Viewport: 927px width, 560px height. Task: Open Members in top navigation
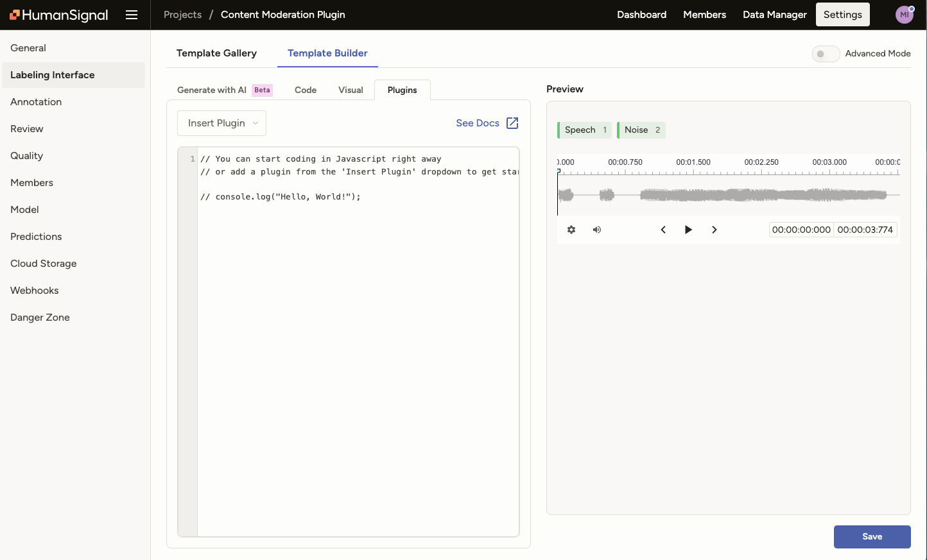(704, 15)
